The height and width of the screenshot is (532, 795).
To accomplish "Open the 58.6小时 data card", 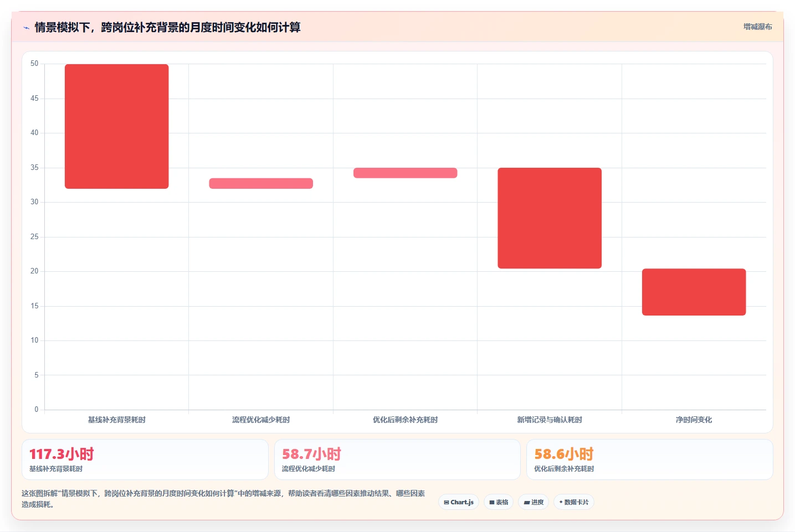I will click(650, 459).
